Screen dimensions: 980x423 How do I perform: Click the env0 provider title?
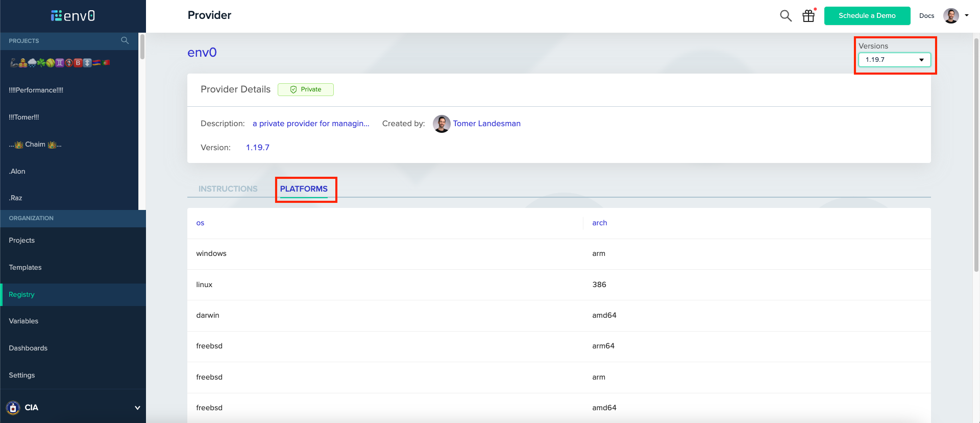coord(202,53)
